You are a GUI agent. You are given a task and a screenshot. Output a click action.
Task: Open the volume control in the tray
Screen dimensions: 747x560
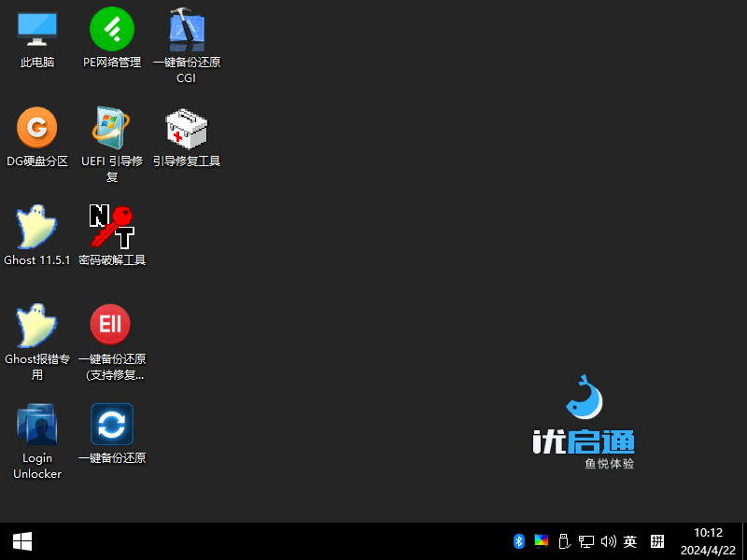click(608, 541)
